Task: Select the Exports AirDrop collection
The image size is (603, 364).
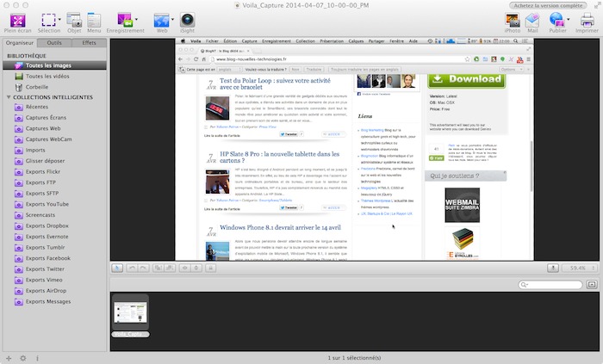Action: [54, 291]
